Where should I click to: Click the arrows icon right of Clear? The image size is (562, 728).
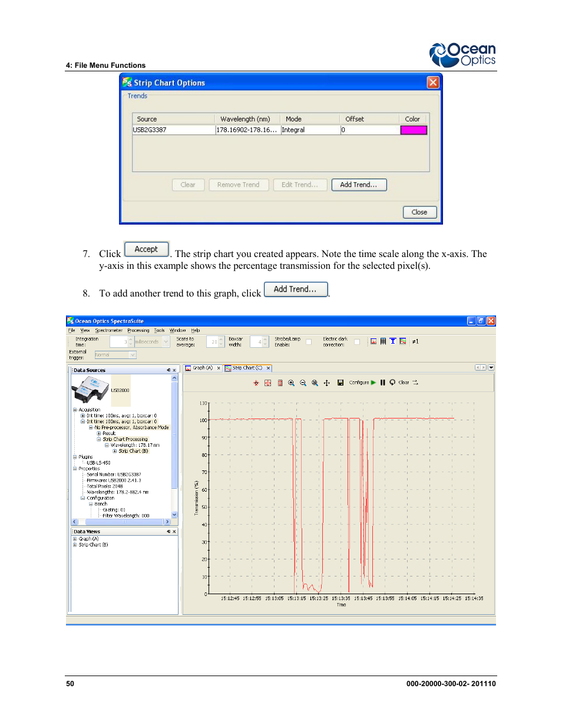pos(415,383)
